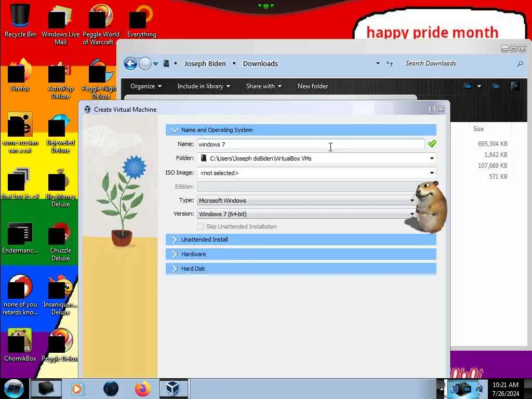Open the Recycle Bin desktop icon

(x=20, y=20)
